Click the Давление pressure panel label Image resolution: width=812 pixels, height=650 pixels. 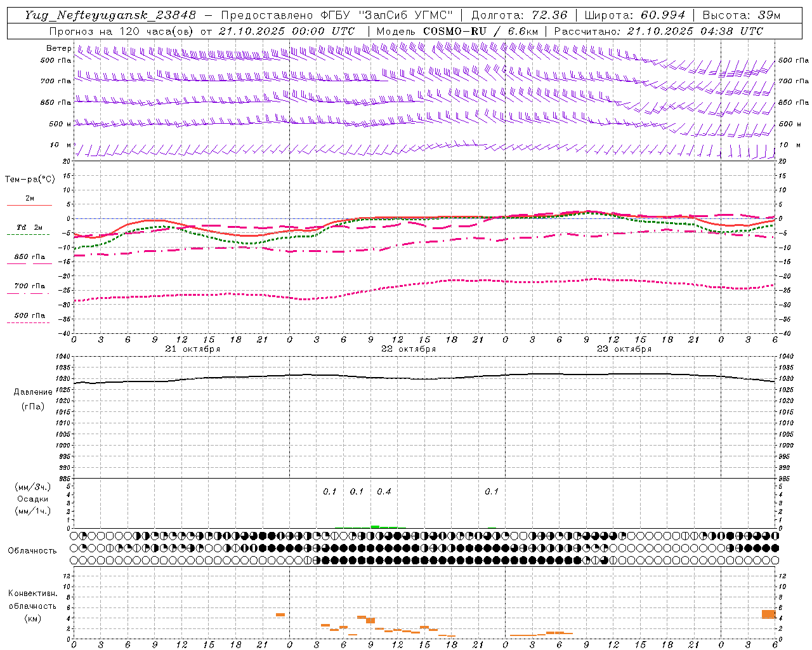(x=33, y=392)
